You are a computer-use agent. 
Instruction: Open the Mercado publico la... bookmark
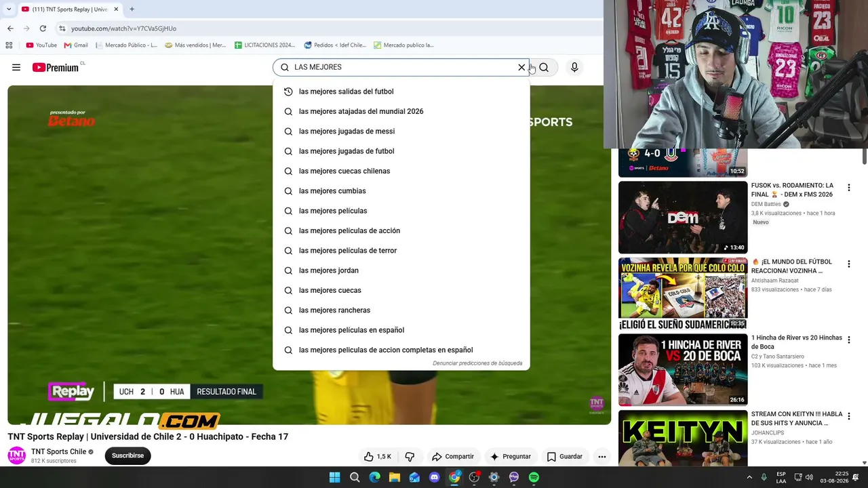coord(403,45)
